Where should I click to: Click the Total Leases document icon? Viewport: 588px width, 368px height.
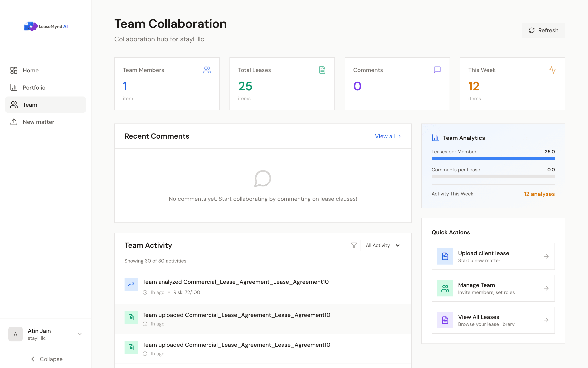click(322, 70)
